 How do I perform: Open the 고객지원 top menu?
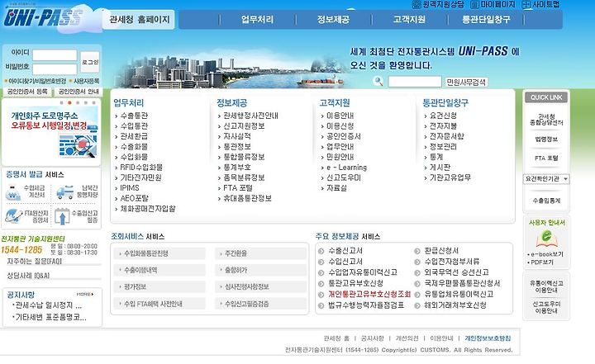(x=409, y=19)
